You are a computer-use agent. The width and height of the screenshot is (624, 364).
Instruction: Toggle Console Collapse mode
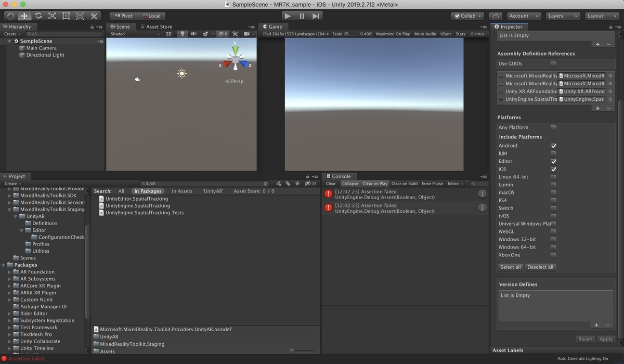(x=350, y=184)
